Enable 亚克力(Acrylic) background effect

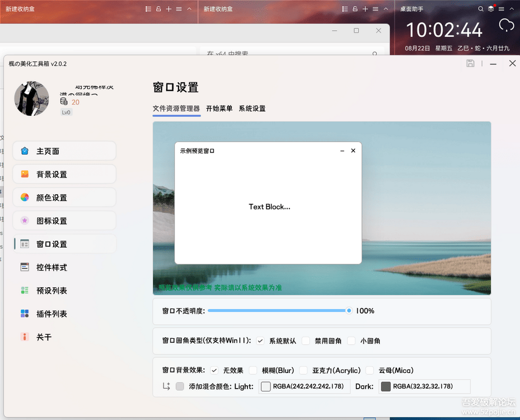(x=303, y=370)
